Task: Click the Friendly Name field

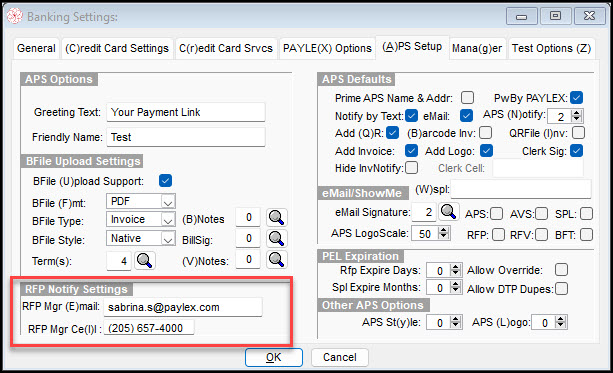Action: point(186,137)
